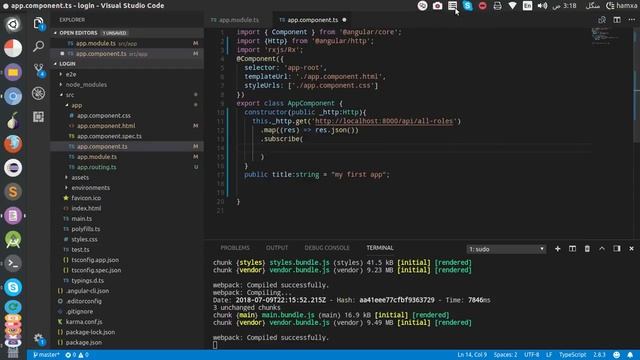Change language mode from TypeScript

tap(572, 355)
